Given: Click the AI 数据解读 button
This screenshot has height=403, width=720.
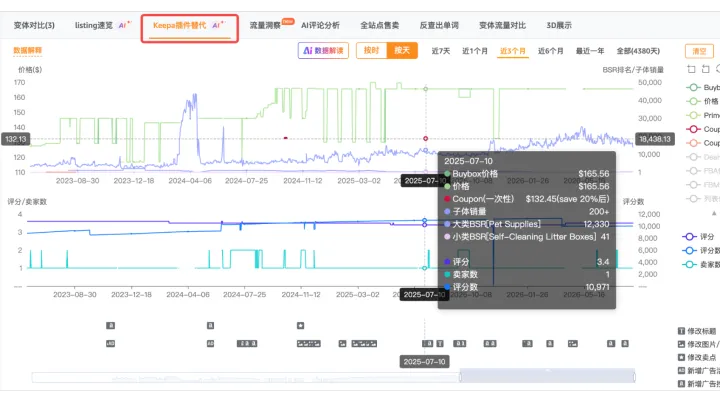Looking at the screenshot, I should (x=323, y=50).
